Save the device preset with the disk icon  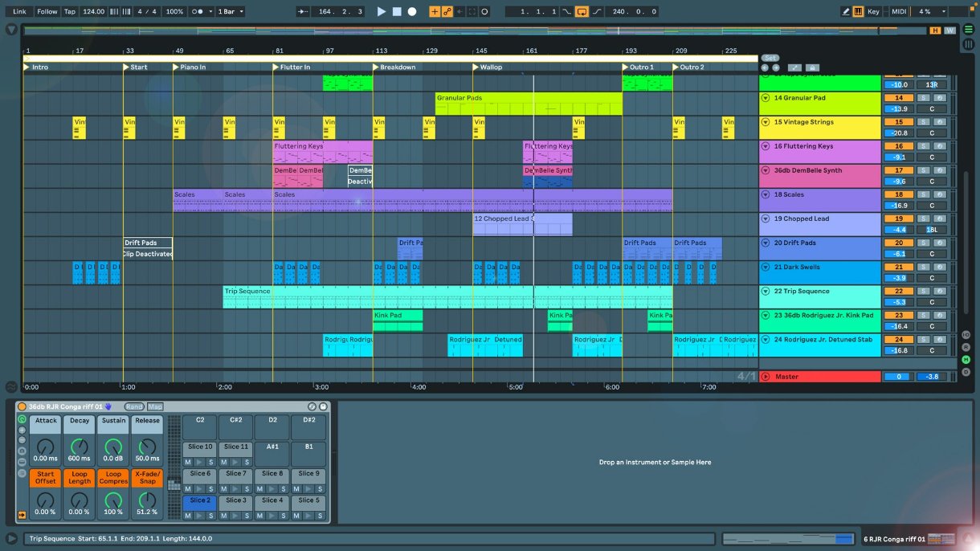point(323,407)
